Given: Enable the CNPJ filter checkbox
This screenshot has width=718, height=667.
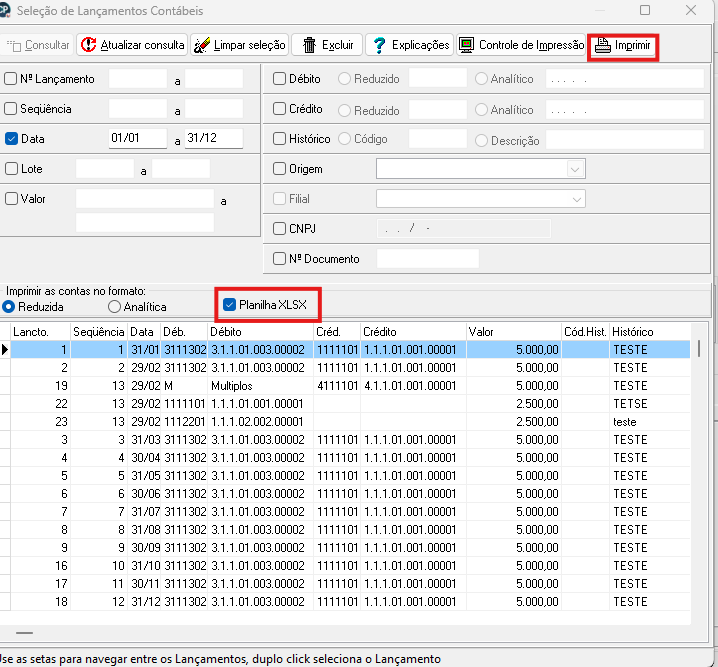Looking at the screenshot, I should pyautogui.click(x=279, y=228).
